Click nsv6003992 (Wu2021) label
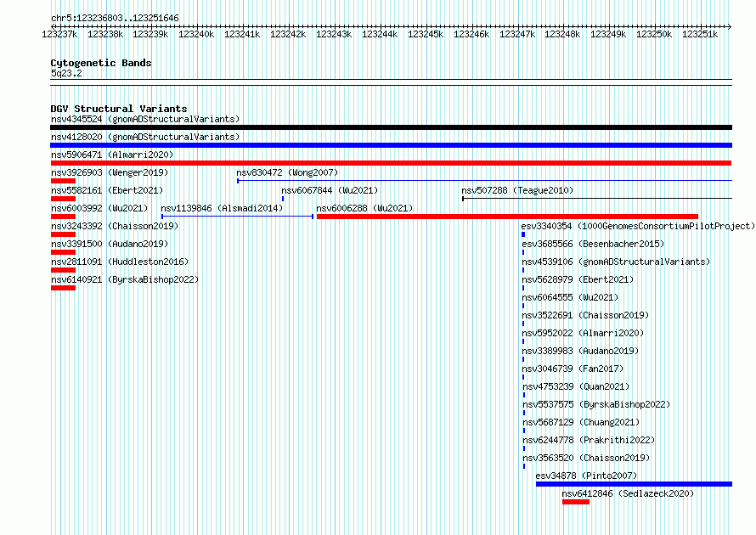The height and width of the screenshot is (535, 756). [99, 208]
